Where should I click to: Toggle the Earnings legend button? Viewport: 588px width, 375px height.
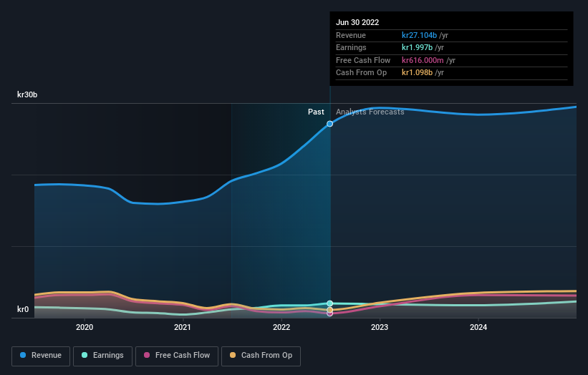coord(102,356)
